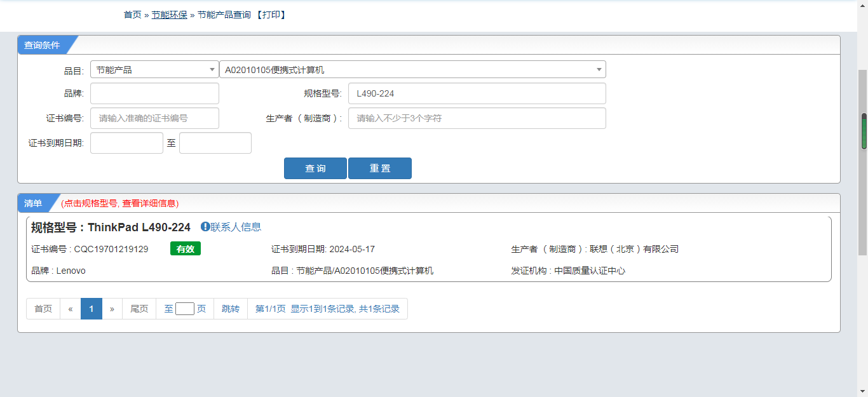
Task: Click the 联系人信息 info icon
Action: [205, 227]
